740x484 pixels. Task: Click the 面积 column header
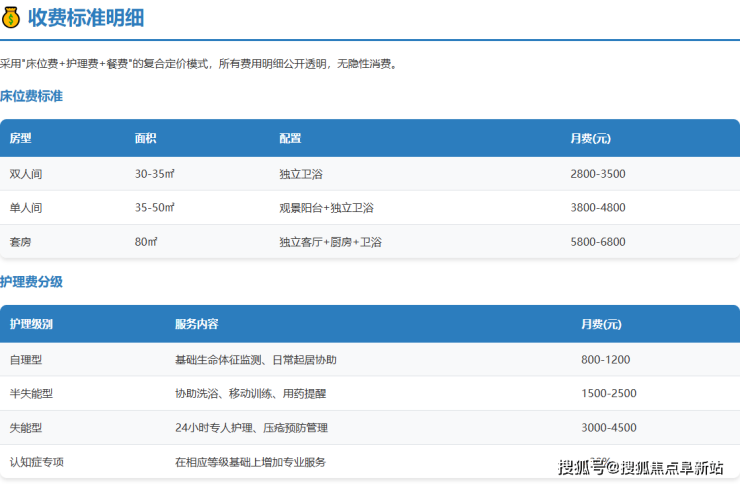point(146,139)
